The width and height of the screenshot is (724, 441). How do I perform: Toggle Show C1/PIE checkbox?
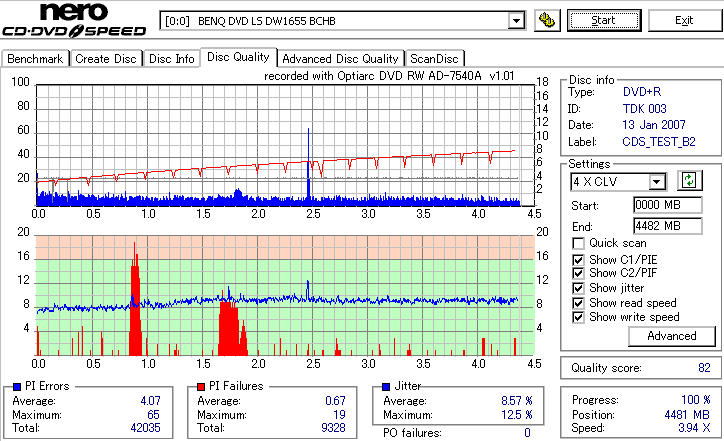click(x=578, y=260)
